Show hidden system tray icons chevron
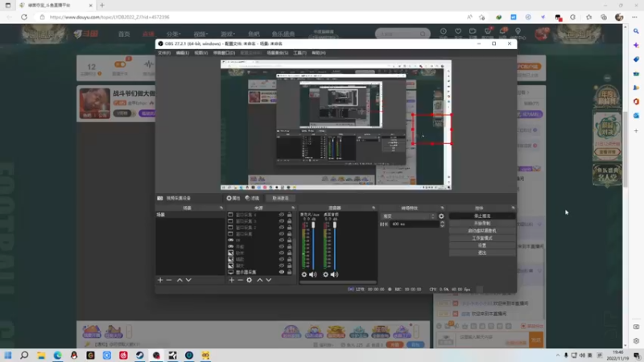Screen dimensions: 644x362 click(557, 356)
